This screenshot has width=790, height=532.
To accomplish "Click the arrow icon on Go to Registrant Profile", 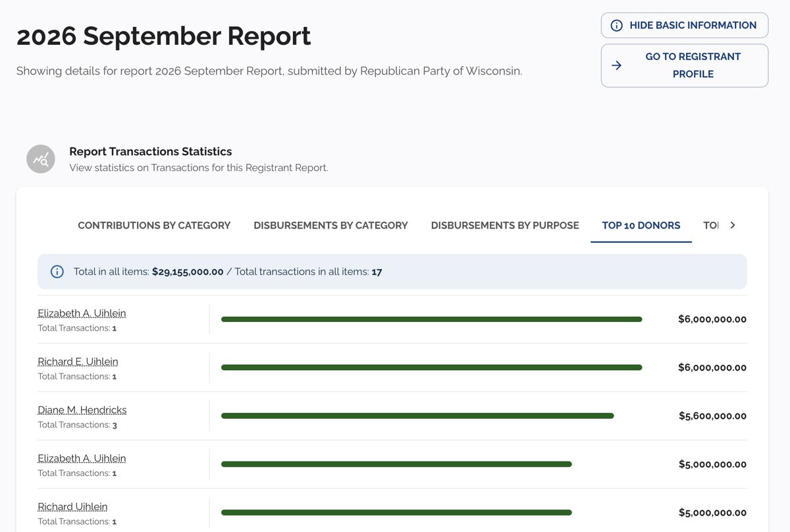I will tap(617, 65).
